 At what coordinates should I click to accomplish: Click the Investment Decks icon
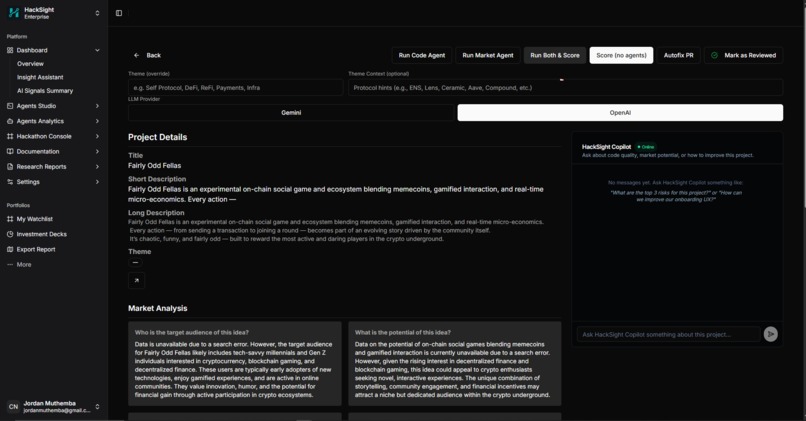pyautogui.click(x=10, y=234)
